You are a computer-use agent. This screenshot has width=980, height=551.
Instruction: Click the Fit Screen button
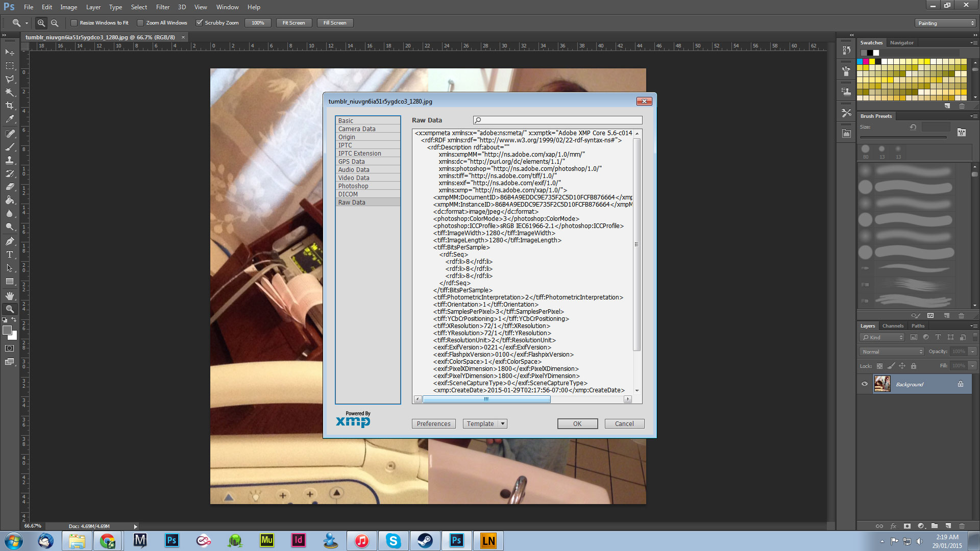point(294,23)
